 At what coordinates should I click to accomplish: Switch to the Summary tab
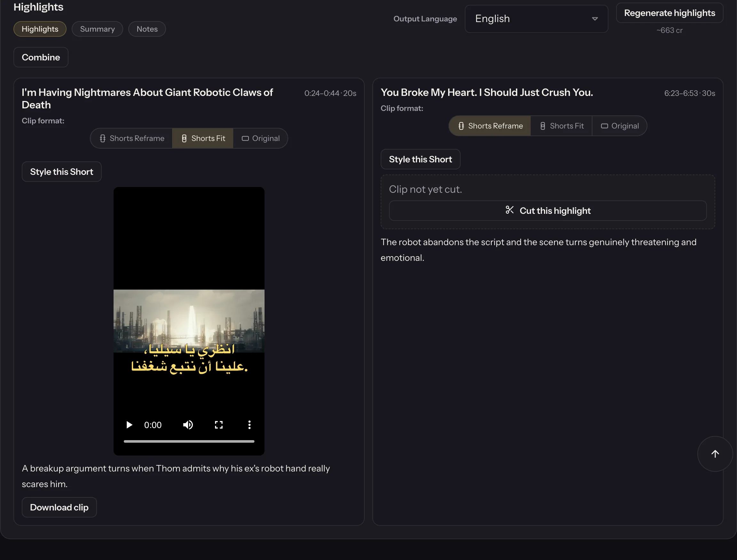pos(98,29)
